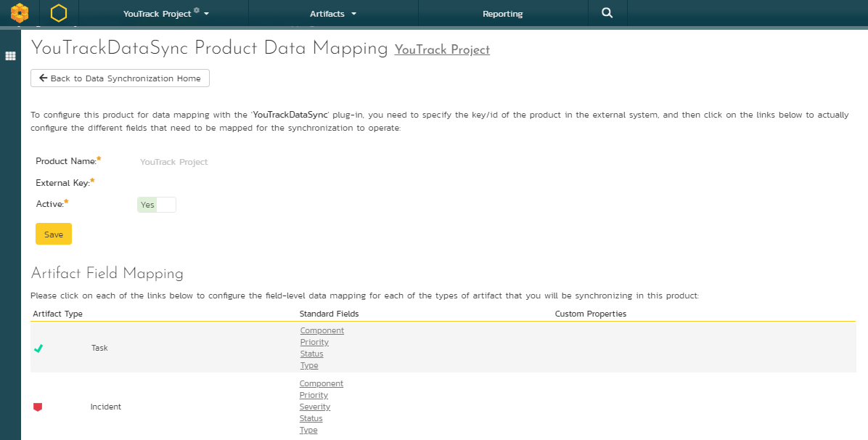
Task: Open the YouTrack Project title link
Action: pos(442,50)
